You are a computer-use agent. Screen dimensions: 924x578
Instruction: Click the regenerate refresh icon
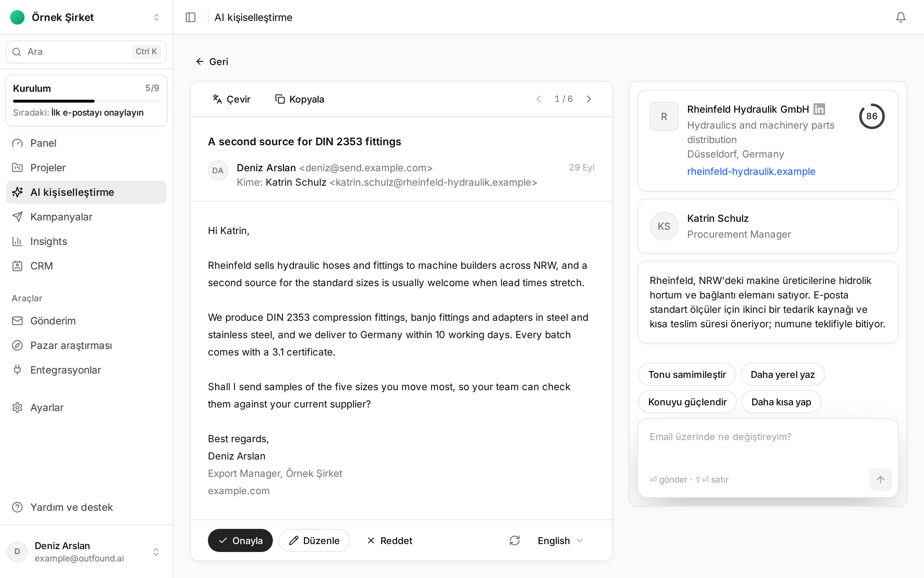(x=515, y=540)
